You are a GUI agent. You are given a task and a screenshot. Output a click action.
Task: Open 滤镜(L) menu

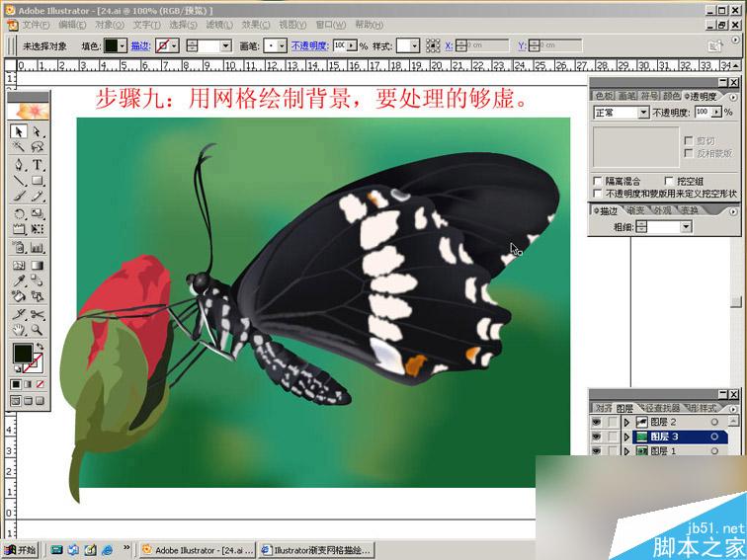point(219,25)
